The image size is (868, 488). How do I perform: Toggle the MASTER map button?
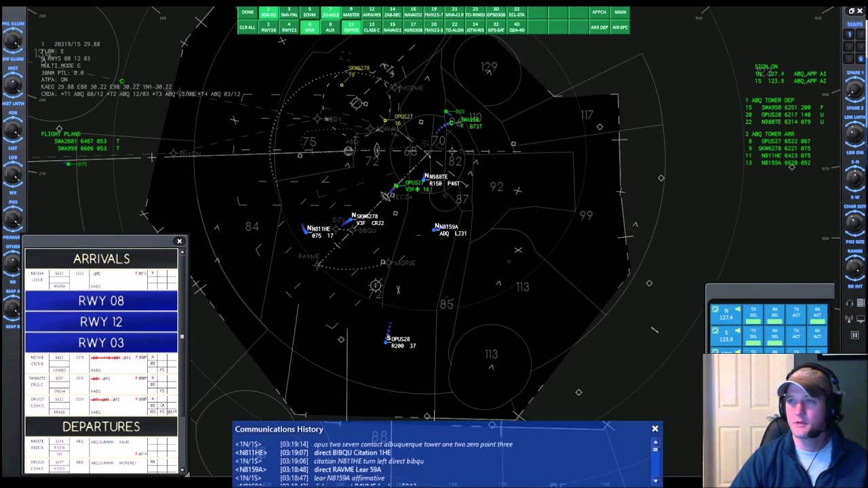click(x=351, y=13)
